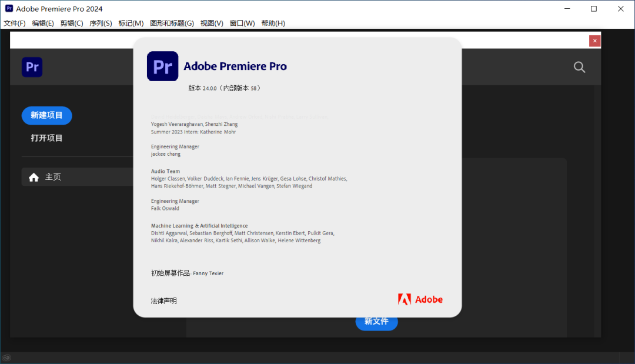This screenshot has width=635, height=364.
Task: Click the Audio Team heading
Action: tap(165, 171)
